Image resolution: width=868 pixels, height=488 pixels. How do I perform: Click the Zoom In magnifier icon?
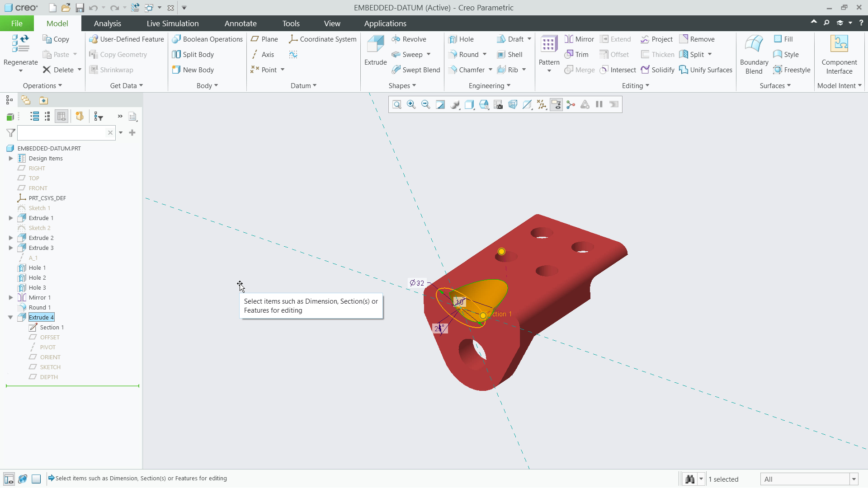coord(411,104)
